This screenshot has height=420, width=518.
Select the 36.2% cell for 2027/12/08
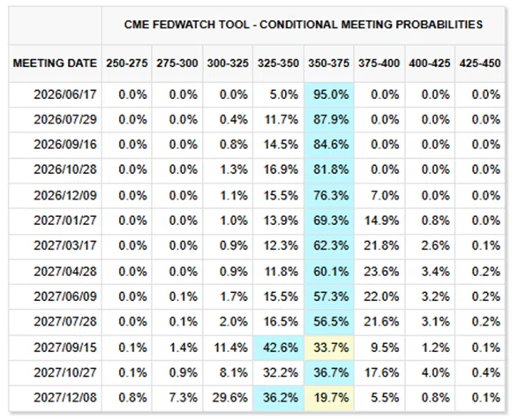tap(279, 398)
